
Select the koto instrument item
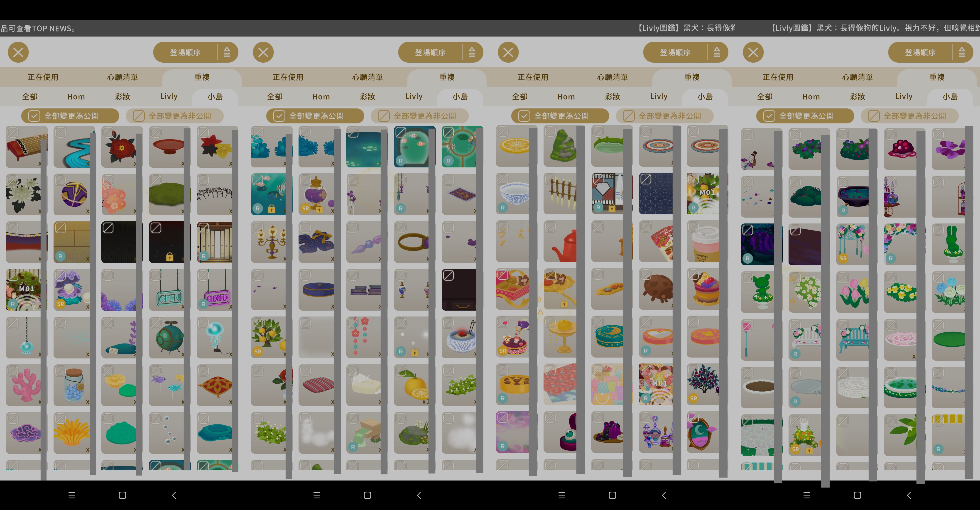26,147
